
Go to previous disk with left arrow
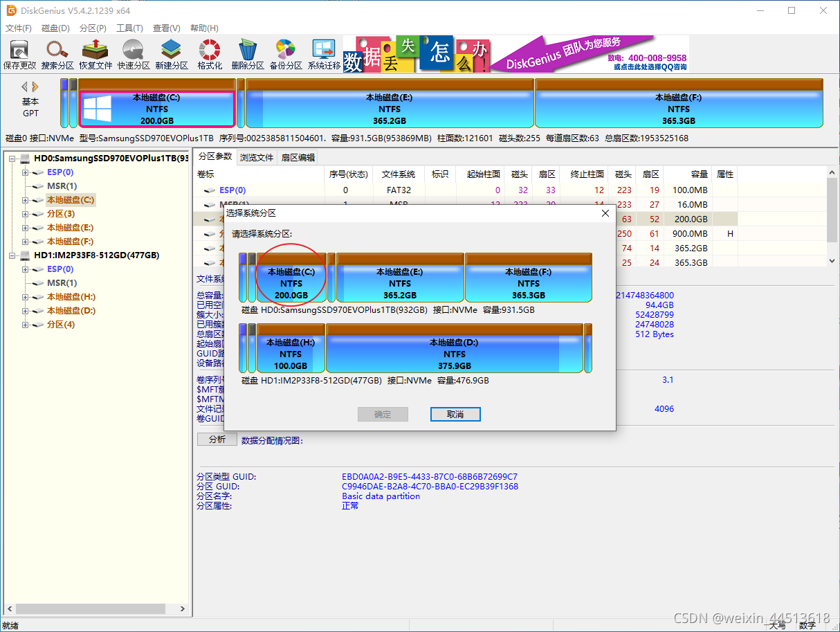pos(25,87)
